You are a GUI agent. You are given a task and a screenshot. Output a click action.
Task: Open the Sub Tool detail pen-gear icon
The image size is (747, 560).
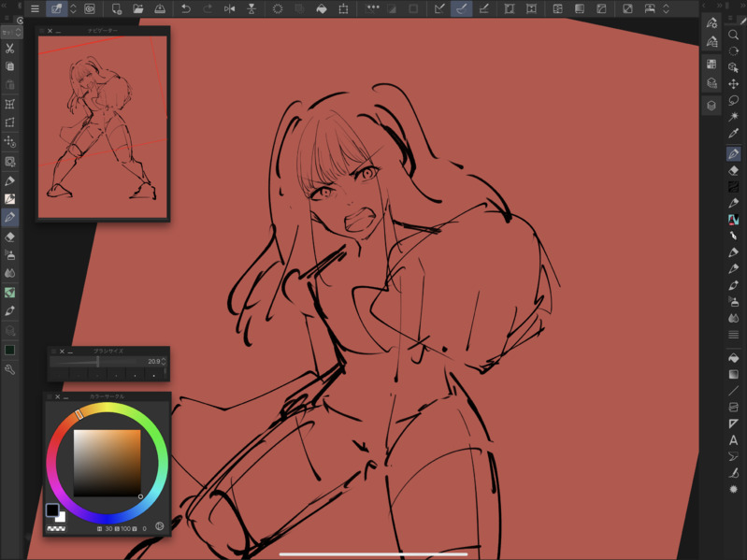click(711, 22)
